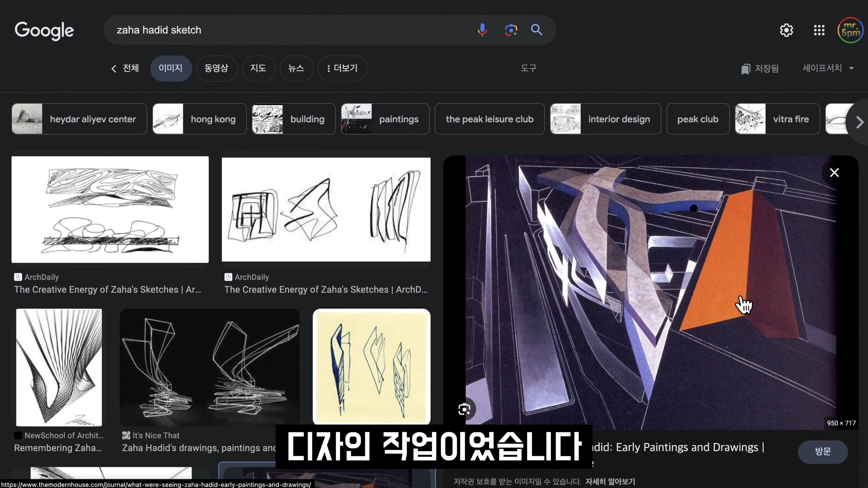Click It's Nice That favicon
The image size is (868, 488).
[126, 435]
